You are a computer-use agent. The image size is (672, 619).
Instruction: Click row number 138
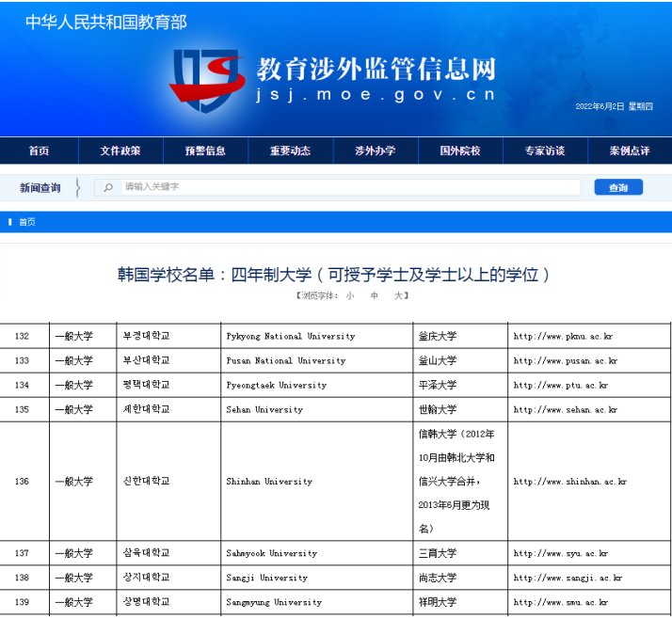[22, 578]
